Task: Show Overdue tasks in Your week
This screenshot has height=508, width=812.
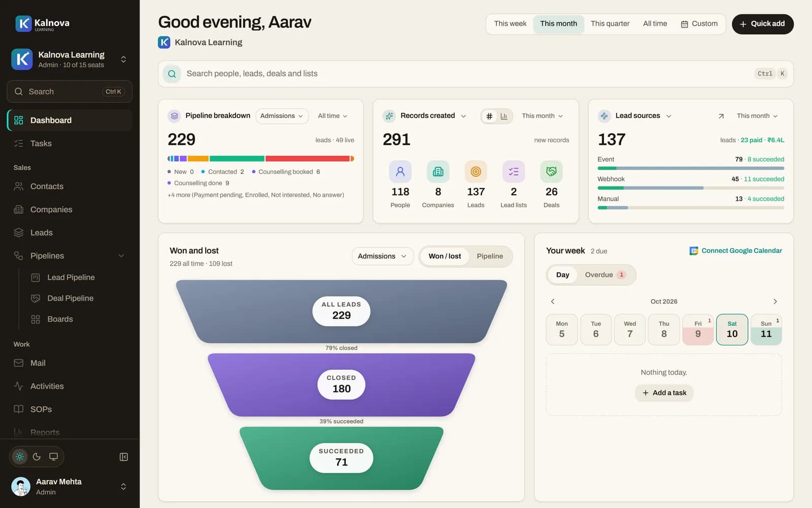Action: coord(605,275)
